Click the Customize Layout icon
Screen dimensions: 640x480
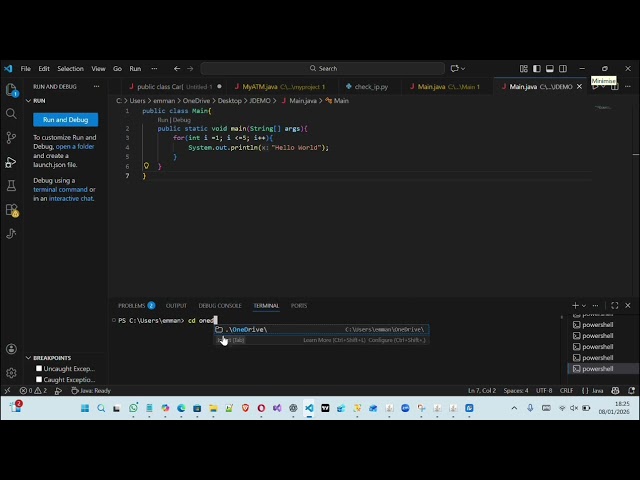524,69
